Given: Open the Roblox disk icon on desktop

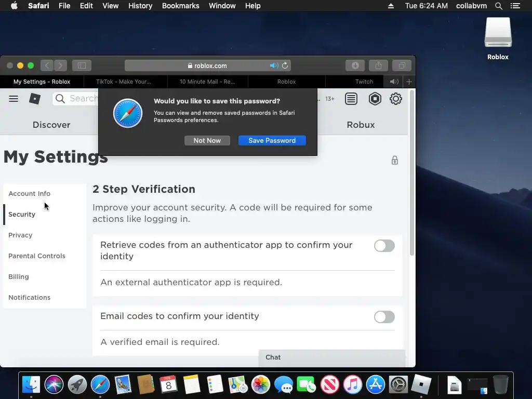Looking at the screenshot, I should (x=498, y=38).
